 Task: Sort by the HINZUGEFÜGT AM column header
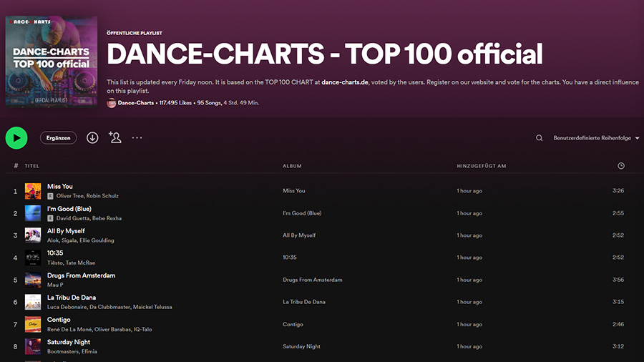[x=482, y=166]
